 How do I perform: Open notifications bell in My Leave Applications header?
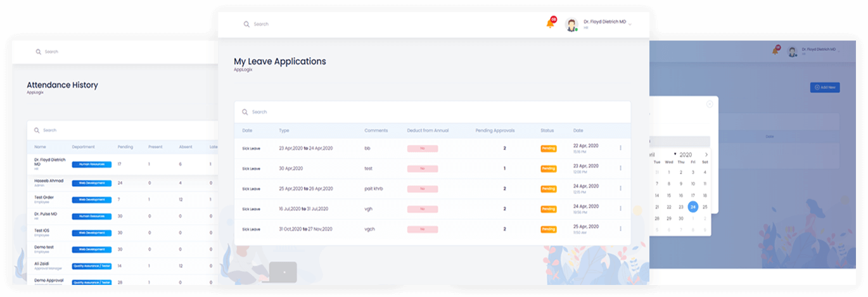pos(549,24)
